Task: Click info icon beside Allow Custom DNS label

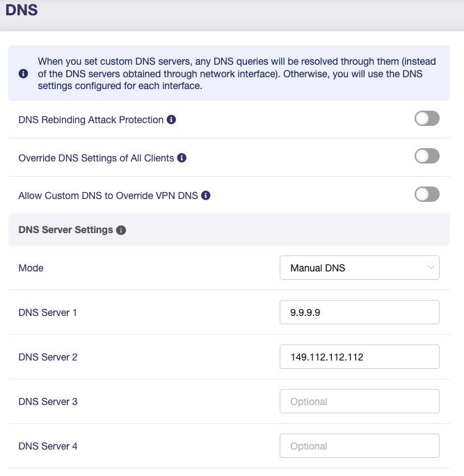Action: 206,196
